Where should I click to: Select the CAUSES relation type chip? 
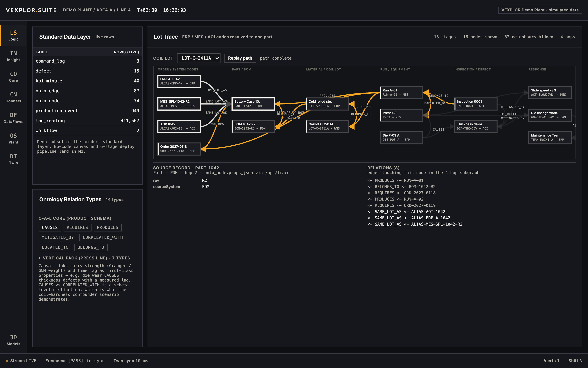[50, 228]
